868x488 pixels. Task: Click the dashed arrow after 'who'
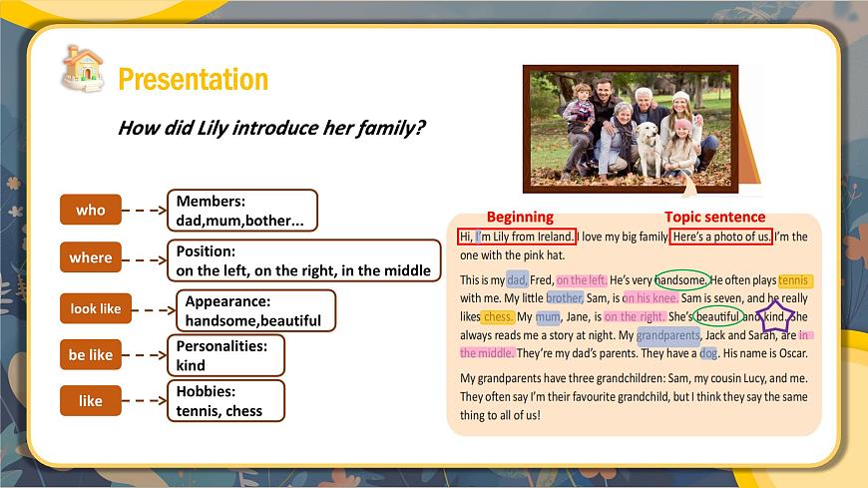click(x=145, y=210)
